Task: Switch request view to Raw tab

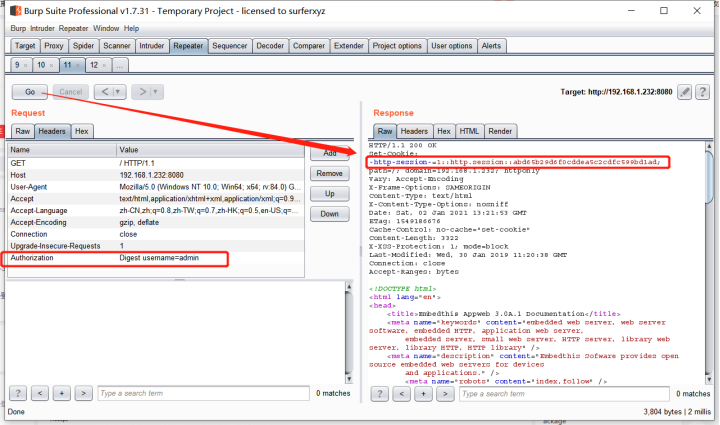Action: [22, 131]
